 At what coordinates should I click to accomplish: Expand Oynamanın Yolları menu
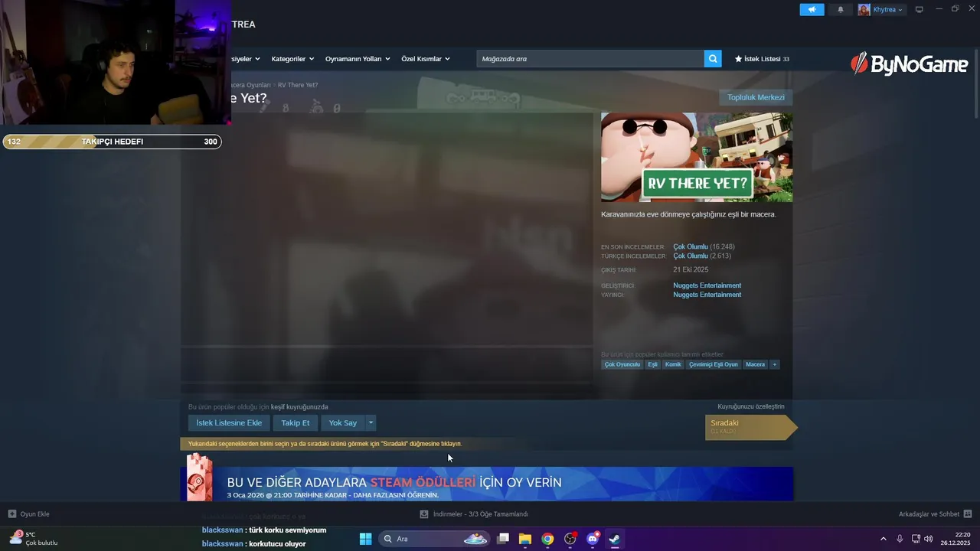point(358,59)
